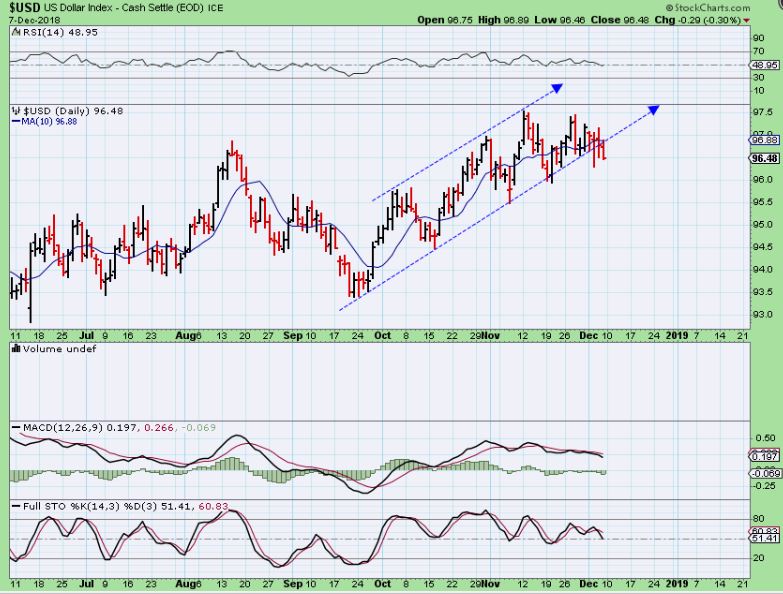Click the -0.25 label on MACD axis
Viewport: 783px width, 594px height.
(x=764, y=486)
